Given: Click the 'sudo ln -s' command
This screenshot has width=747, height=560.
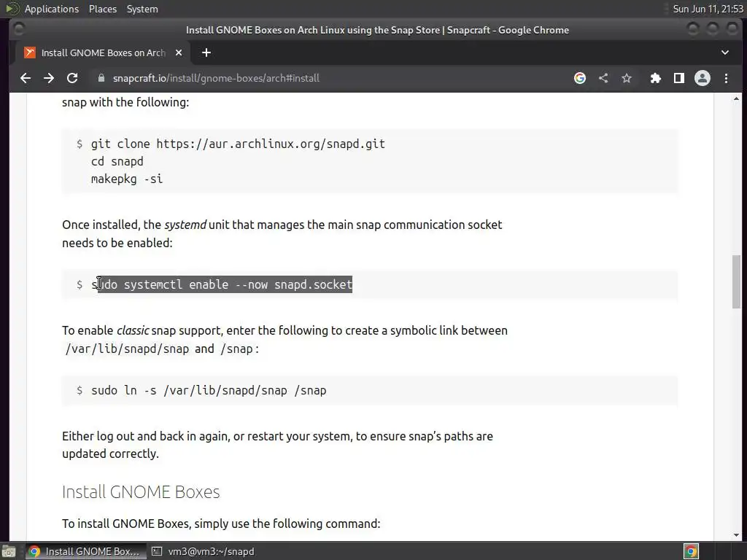Looking at the screenshot, I should click(x=209, y=391).
